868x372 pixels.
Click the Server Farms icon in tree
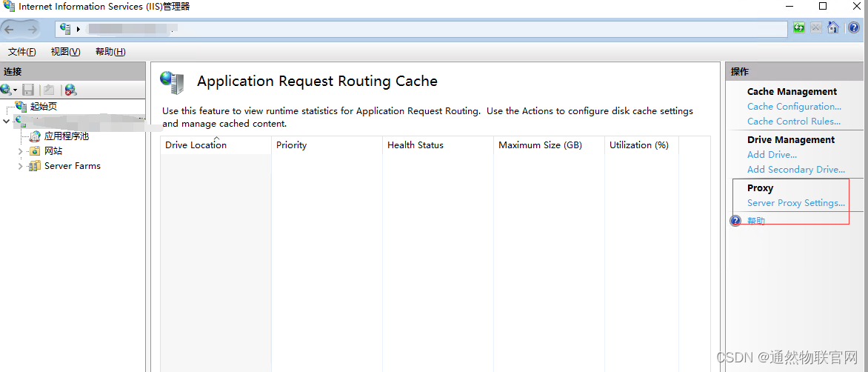(35, 166)
